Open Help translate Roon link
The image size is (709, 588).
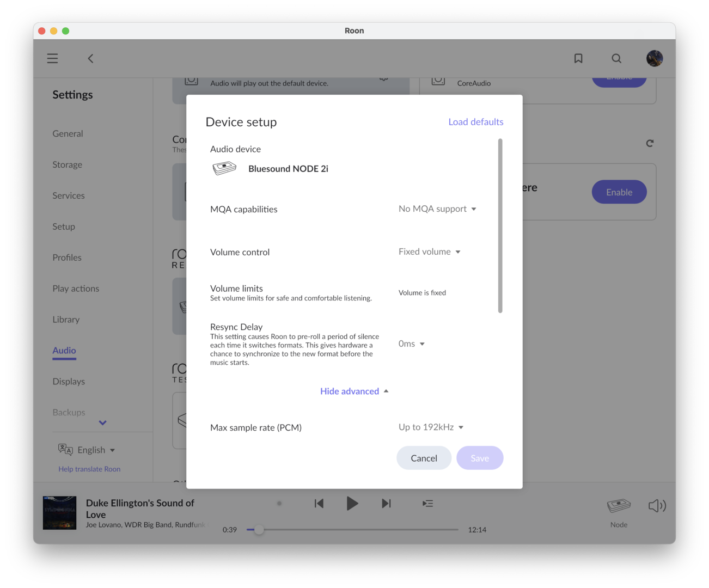coord(89,469)
